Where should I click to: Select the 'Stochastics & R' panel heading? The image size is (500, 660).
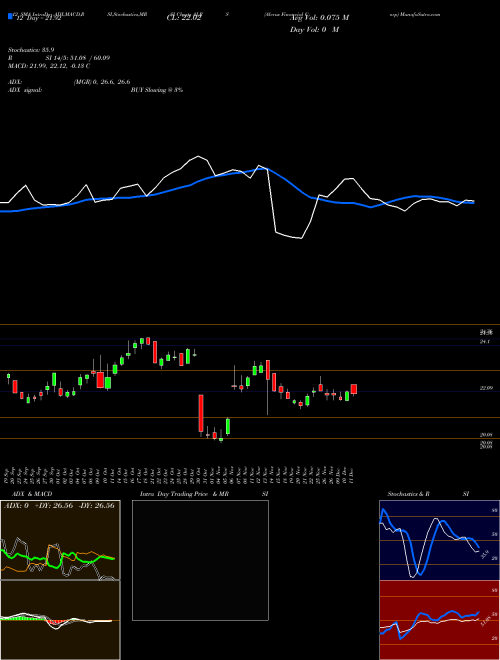pos(408,494)
